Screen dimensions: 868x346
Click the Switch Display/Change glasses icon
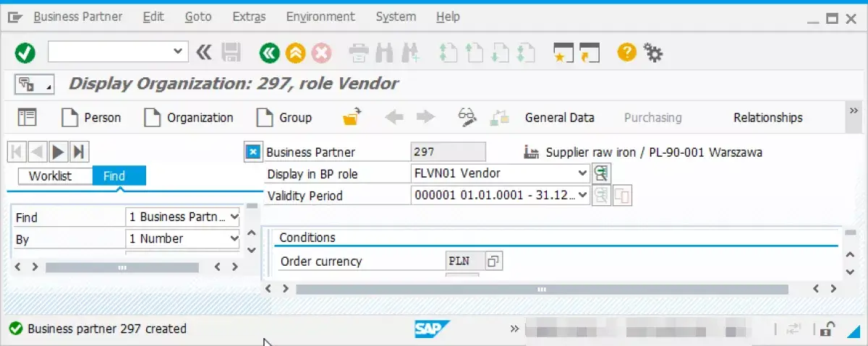pyautogui.click(x=469, y=117)
